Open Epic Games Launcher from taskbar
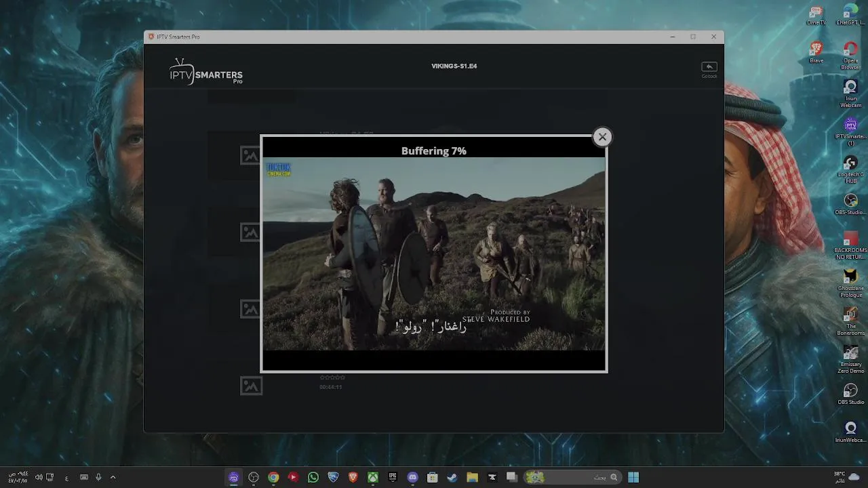868x488 pixels. point(393,477)
